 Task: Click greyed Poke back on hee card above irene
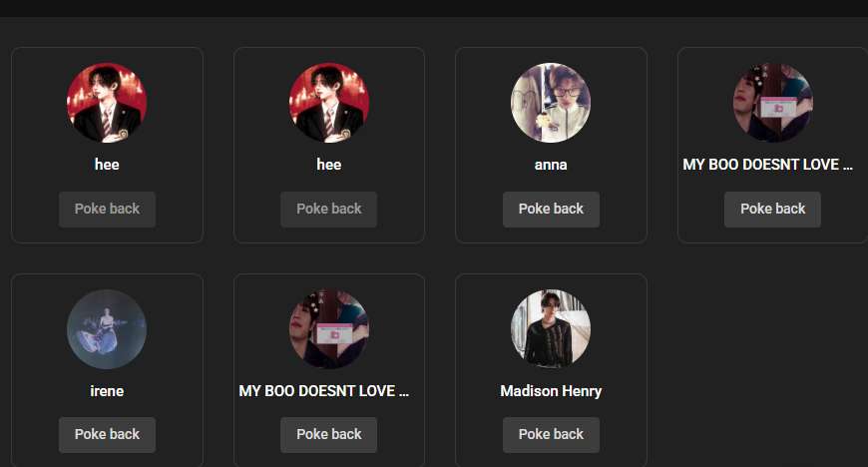point(107,209)
